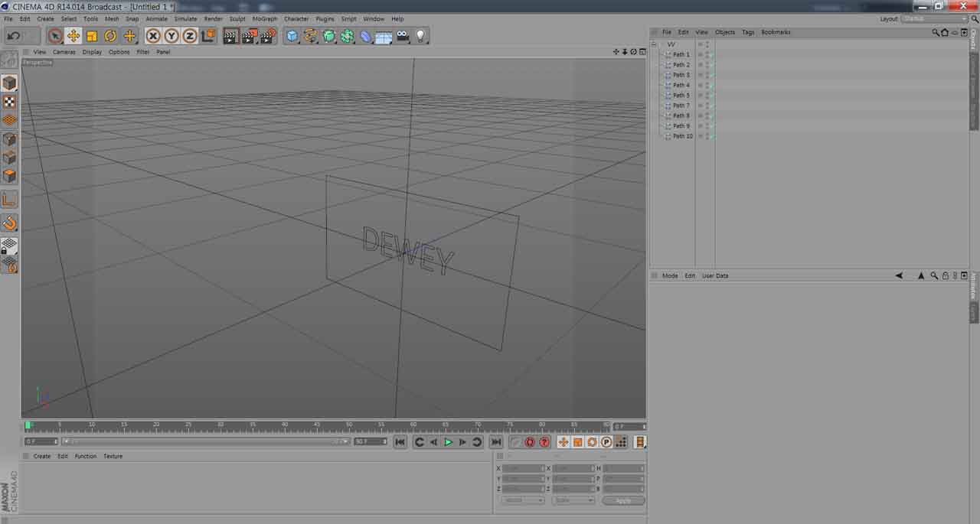The image size is (980, 524).
Task: Go to end of animation
Action: 496,442
